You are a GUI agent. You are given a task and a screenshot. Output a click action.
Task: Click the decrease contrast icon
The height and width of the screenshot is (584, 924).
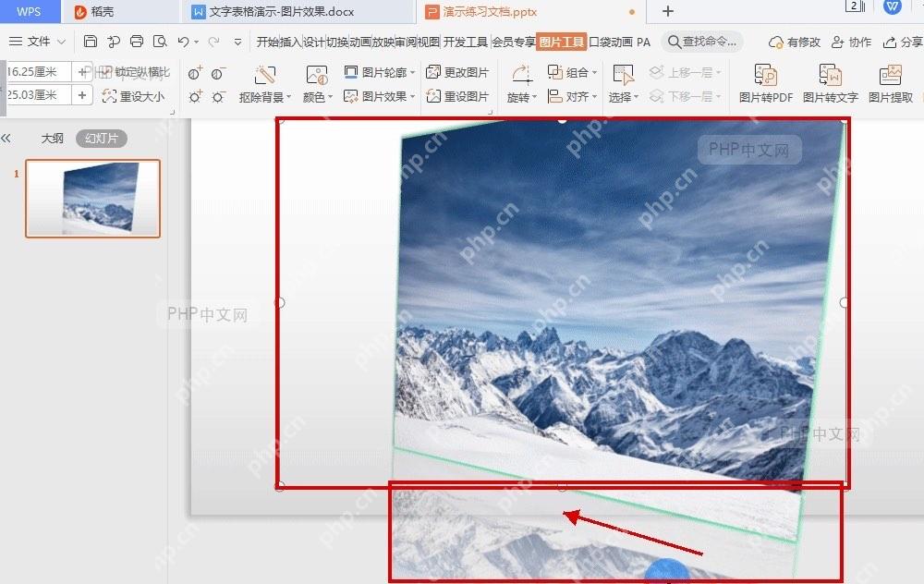click(x=218, y=73)
